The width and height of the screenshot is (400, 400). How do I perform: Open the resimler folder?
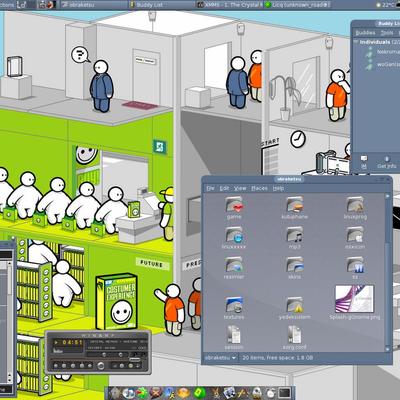(234, 267)
